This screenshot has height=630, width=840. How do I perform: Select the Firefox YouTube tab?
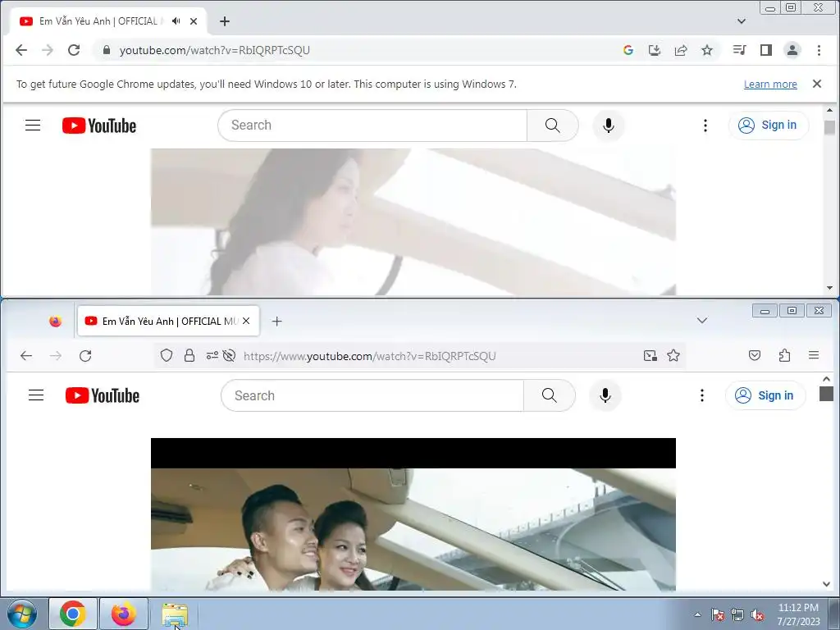[x=169, y=322]
